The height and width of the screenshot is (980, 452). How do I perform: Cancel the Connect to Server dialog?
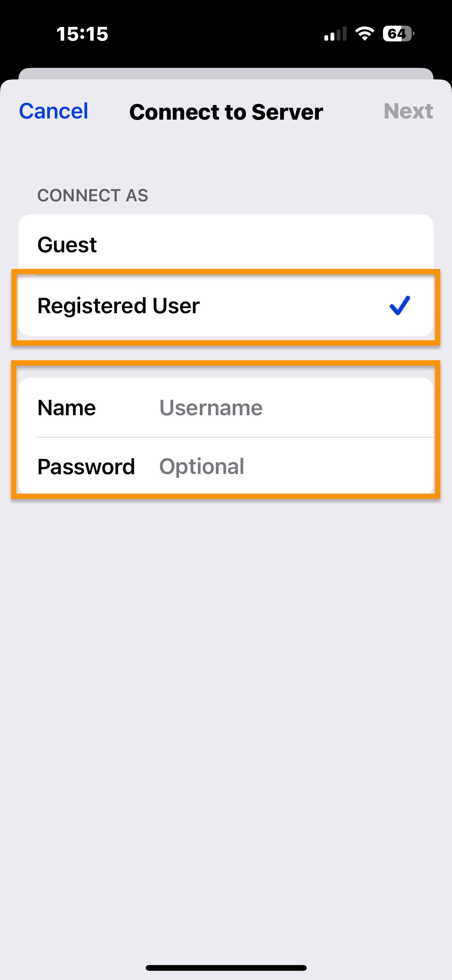click(x=54, y=111)
